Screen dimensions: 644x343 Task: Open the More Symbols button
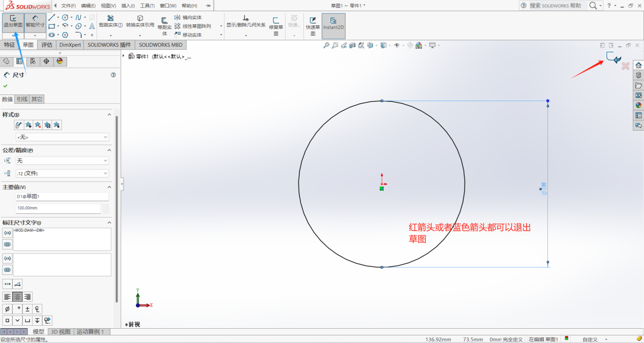(x=48, y=321)
